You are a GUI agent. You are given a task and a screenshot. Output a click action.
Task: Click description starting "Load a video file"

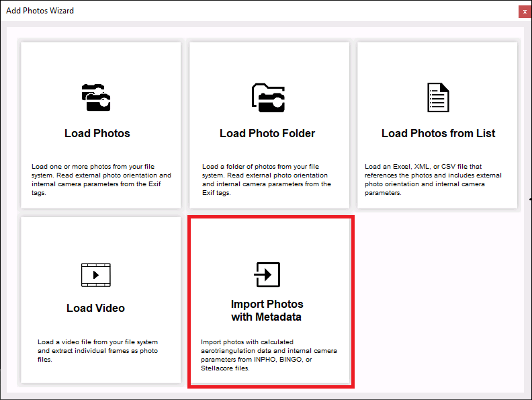tap(97, 351)
